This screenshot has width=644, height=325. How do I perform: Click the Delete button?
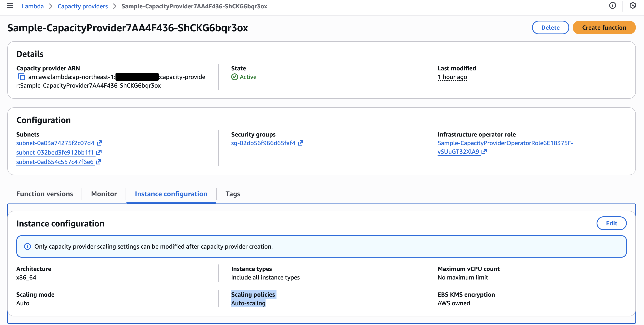pos(550,27)
